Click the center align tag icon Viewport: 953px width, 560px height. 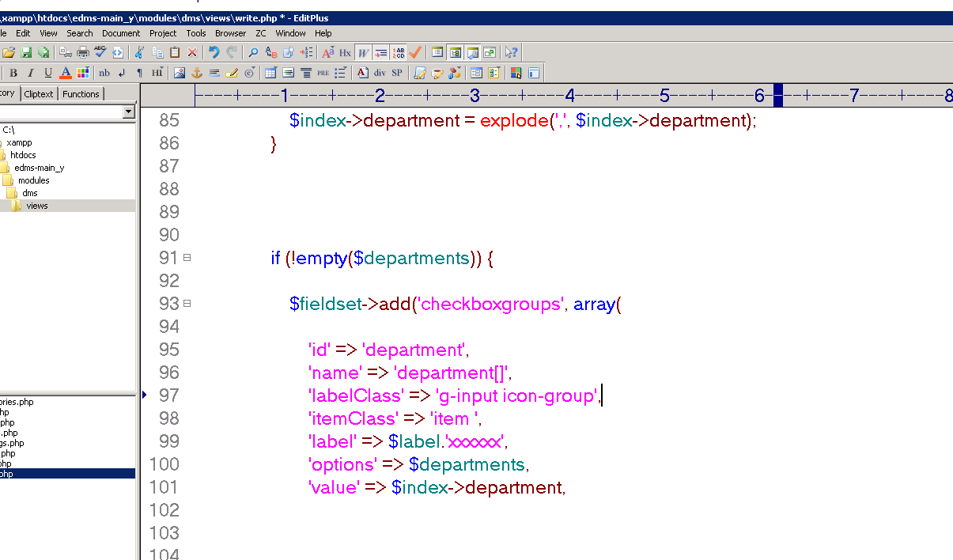(x=305, y=73)
